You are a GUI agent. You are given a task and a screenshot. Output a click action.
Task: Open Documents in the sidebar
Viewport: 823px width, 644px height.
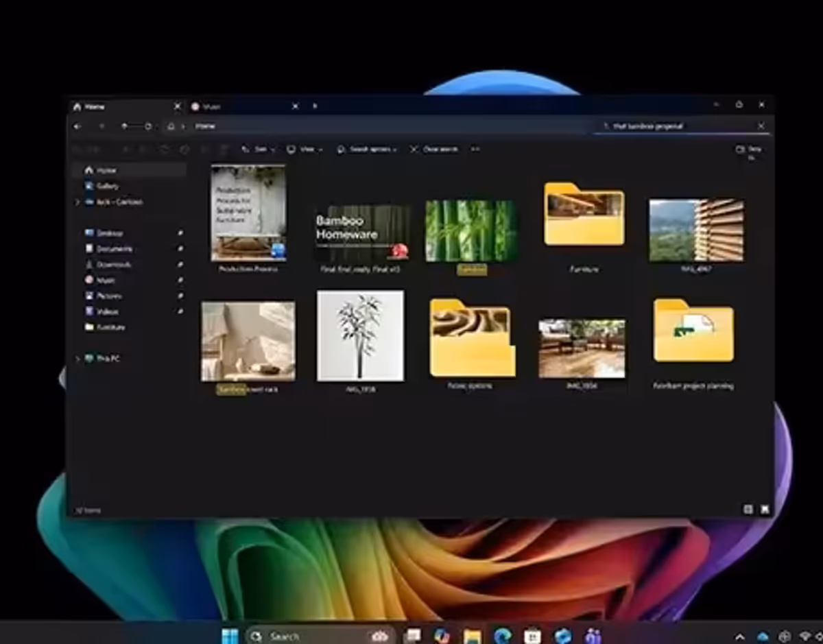pos(108,249)
